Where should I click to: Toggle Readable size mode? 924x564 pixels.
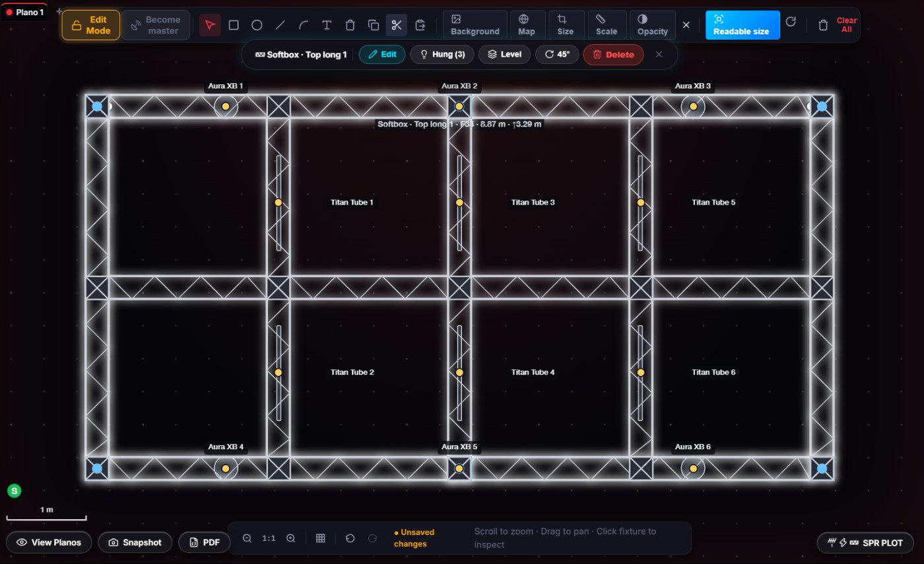point(742,25)
